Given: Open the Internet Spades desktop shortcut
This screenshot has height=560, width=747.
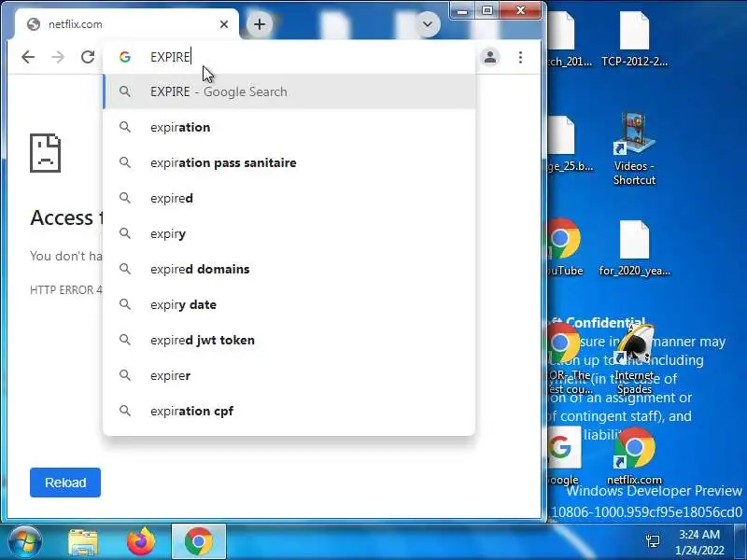Looking at the screenshot, I should pos(634,358).
